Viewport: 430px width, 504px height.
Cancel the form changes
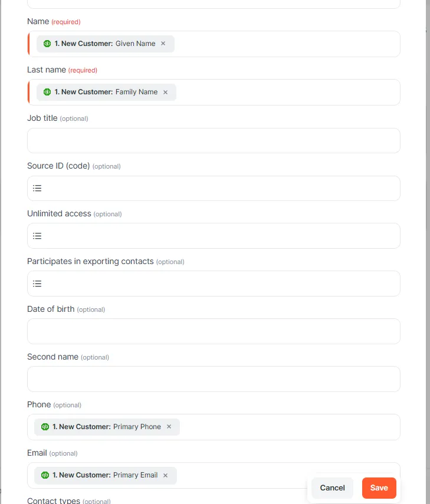pos(332,487)
